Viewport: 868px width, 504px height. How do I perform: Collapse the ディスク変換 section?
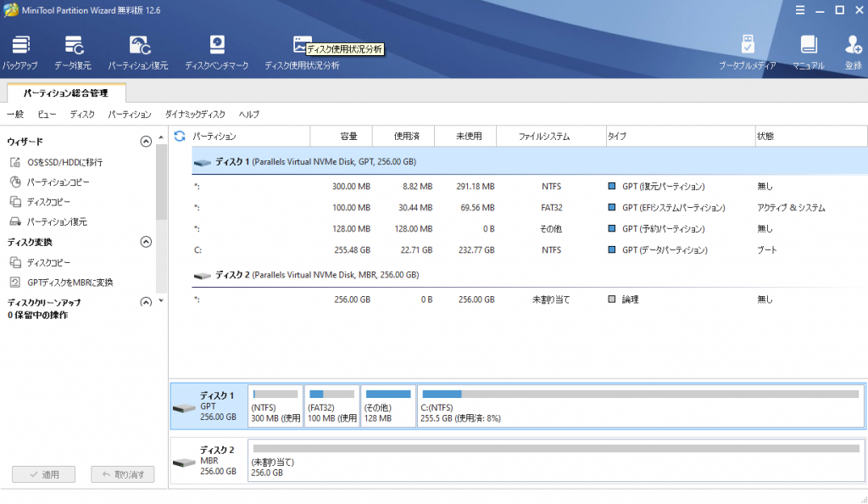(146, 242)
